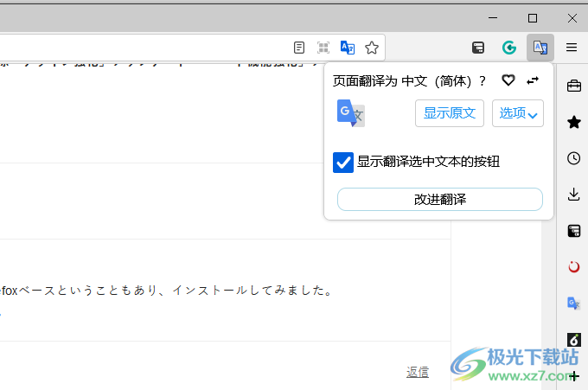Open reader view icon in address bar
Viewport: 588px width, 390px height.
click(299, 48)
